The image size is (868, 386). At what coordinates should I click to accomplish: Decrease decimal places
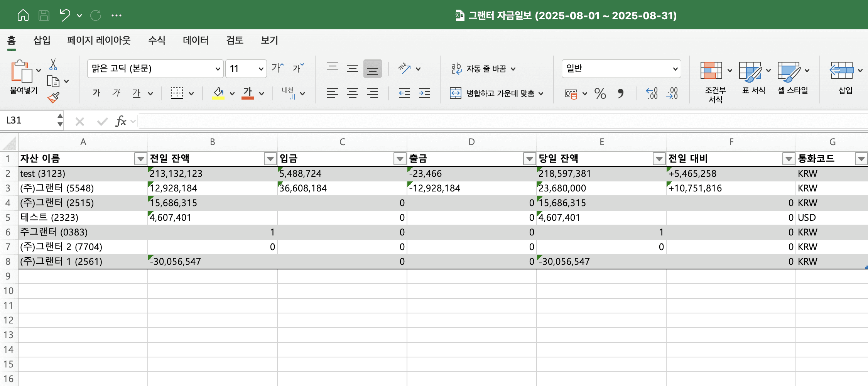click(x=672, y=93)
